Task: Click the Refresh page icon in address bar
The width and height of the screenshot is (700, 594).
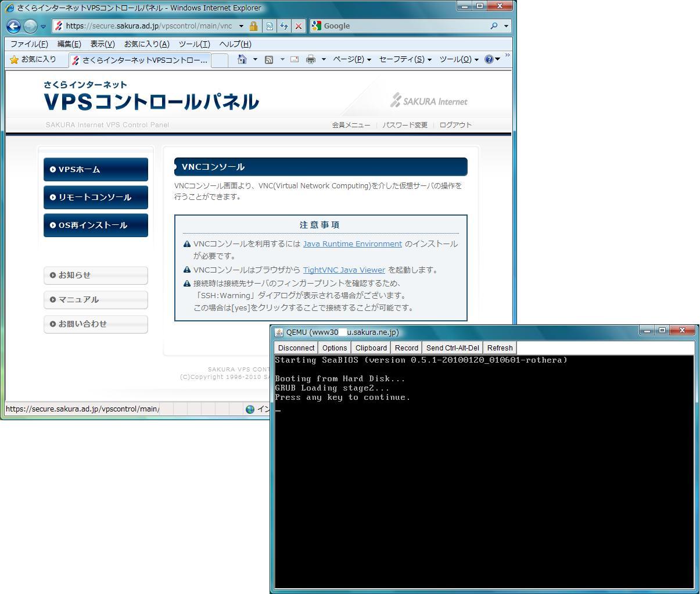Action: point(284,26)
